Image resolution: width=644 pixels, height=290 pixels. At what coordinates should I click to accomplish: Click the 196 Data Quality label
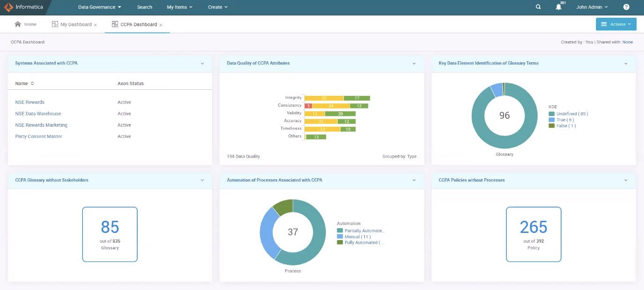(243, 156)
